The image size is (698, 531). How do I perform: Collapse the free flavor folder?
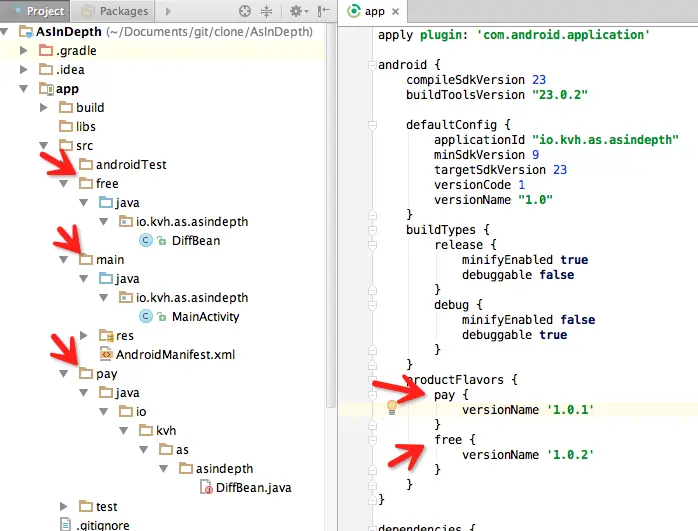[64, 183]
